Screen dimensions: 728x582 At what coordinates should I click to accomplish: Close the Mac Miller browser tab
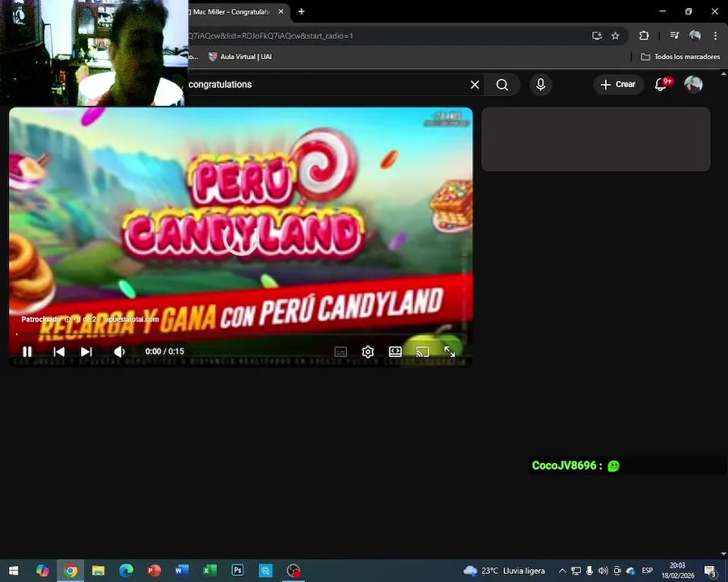[281, 11]
